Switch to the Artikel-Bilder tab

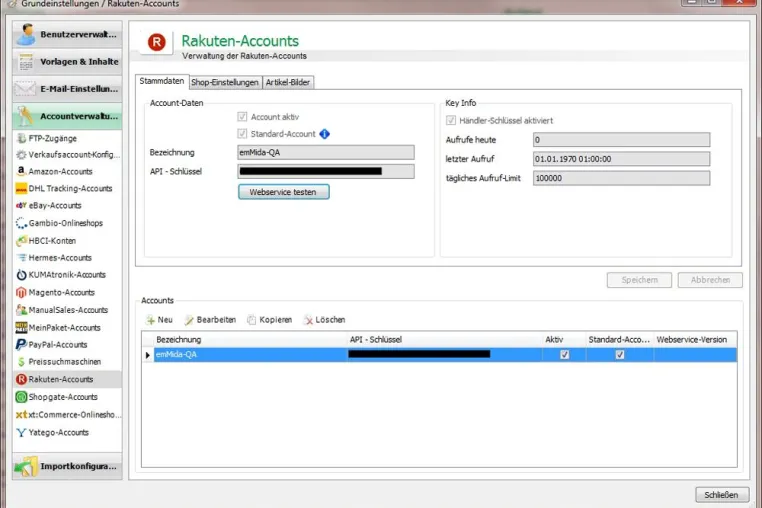(288, 83)
